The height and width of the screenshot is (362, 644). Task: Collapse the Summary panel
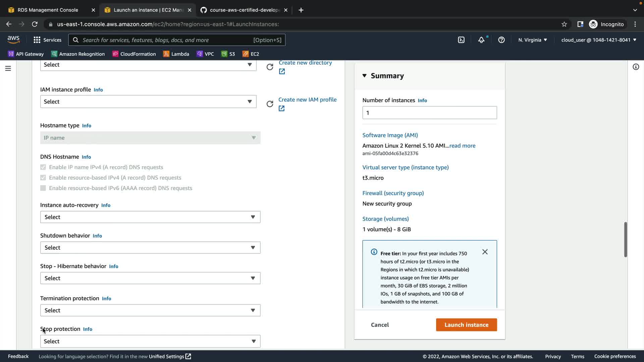click(x=365, y=76)
